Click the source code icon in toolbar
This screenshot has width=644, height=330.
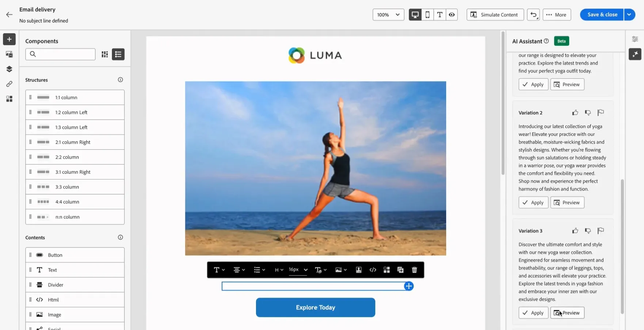click(x=373, y=270)
